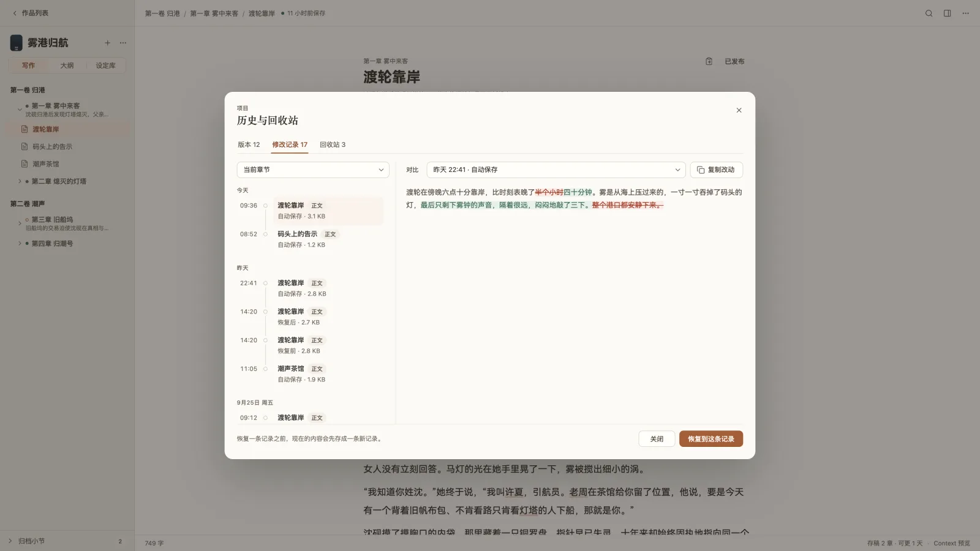Toggle the side panel layout icon
This screenshot has width=980, height=551.
click(947, 13)
